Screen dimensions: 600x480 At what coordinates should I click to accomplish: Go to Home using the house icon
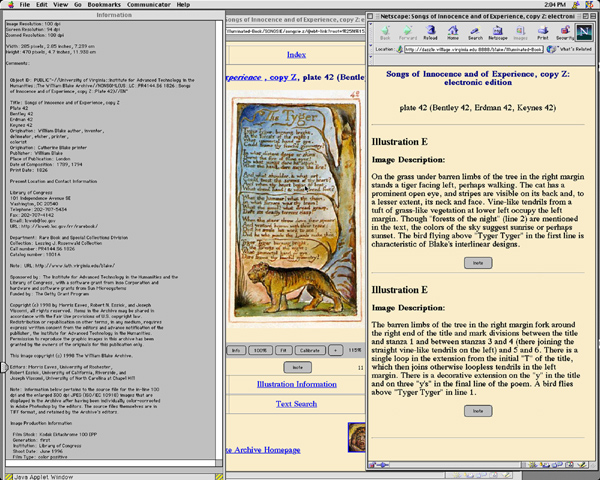(453, 32)
